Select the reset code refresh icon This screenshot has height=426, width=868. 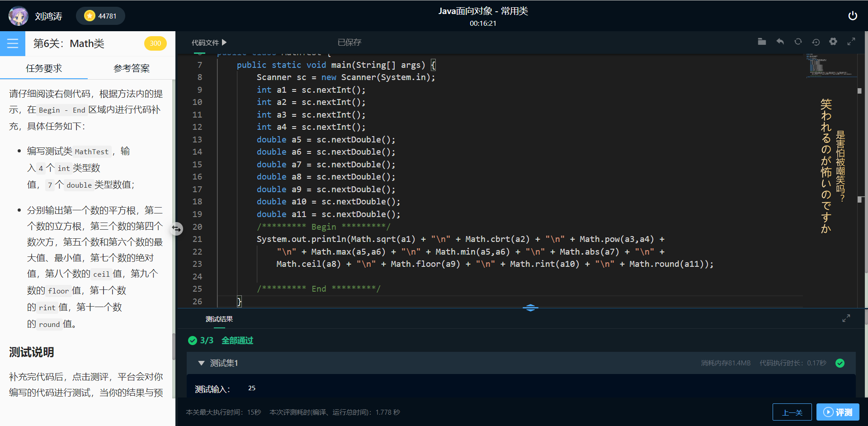tap(798, 41)
